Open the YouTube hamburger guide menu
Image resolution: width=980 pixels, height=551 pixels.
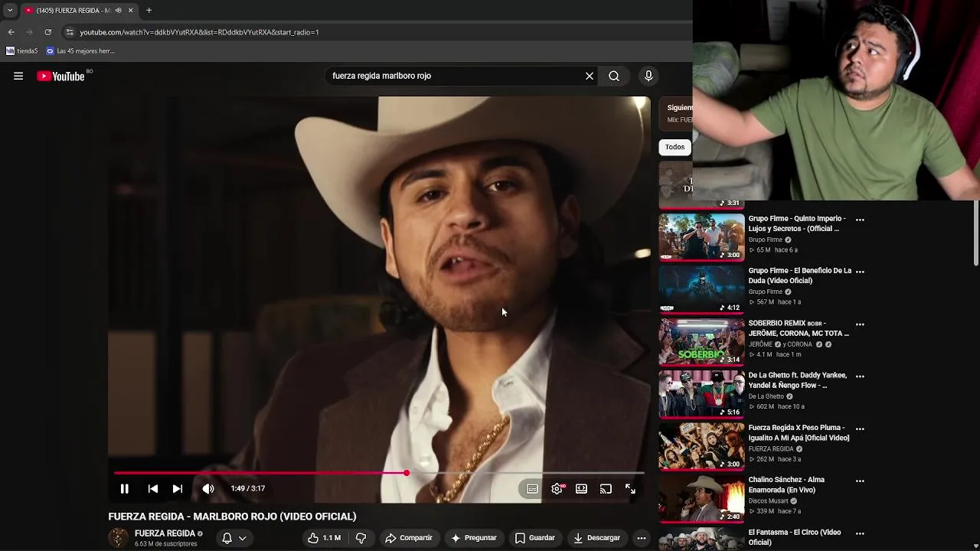[18, 76]
